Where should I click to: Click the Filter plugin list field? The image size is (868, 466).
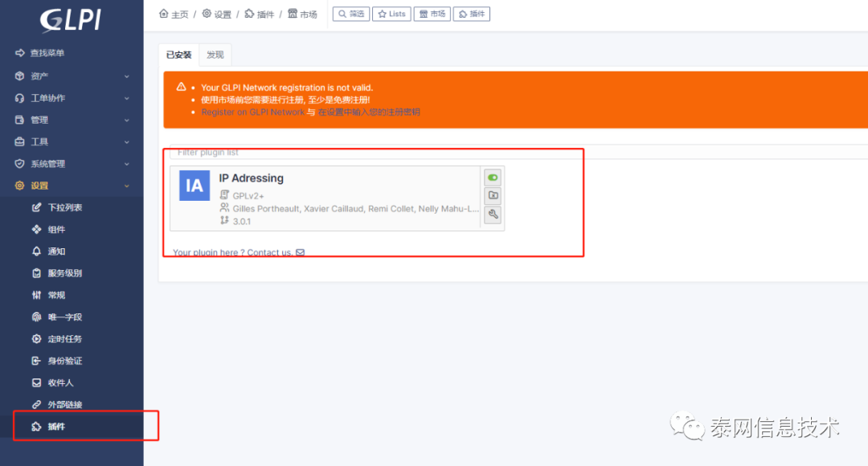[518, 152]
